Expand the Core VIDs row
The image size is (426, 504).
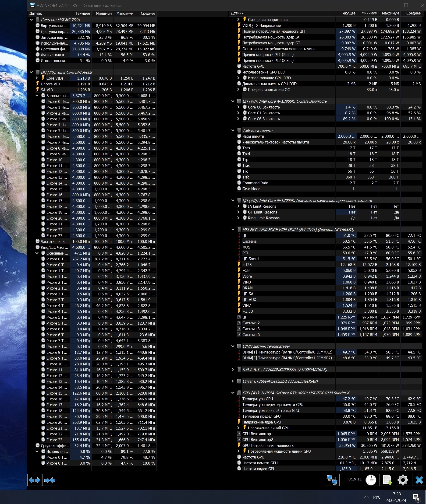(x=37, y=78)
